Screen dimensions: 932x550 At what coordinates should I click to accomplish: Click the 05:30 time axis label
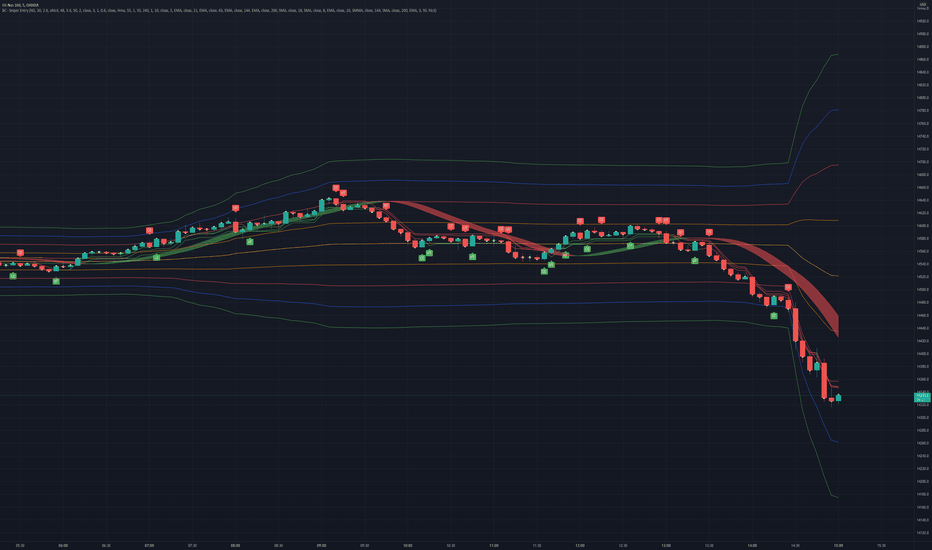point(20,545)
